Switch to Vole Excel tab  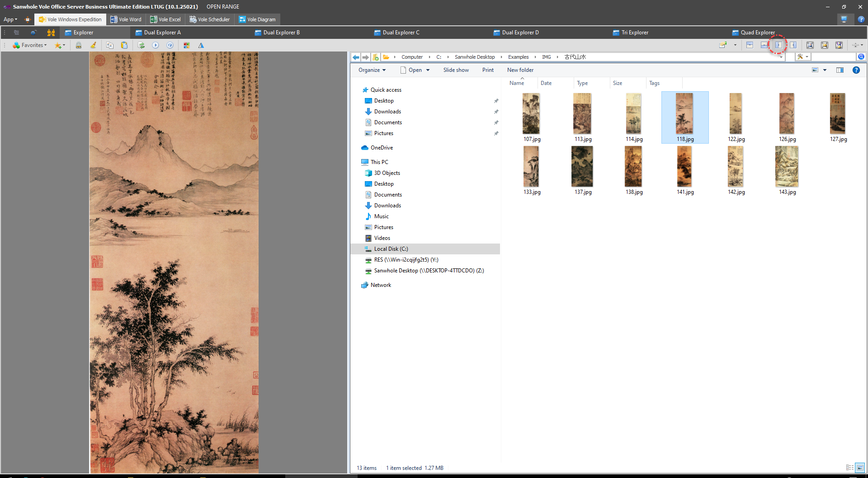165,19
